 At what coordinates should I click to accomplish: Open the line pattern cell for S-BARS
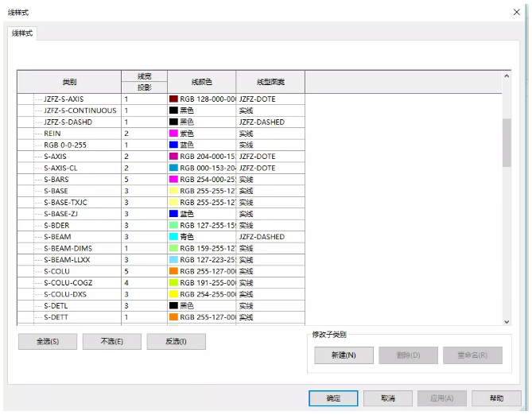click(x=270, y=180)
